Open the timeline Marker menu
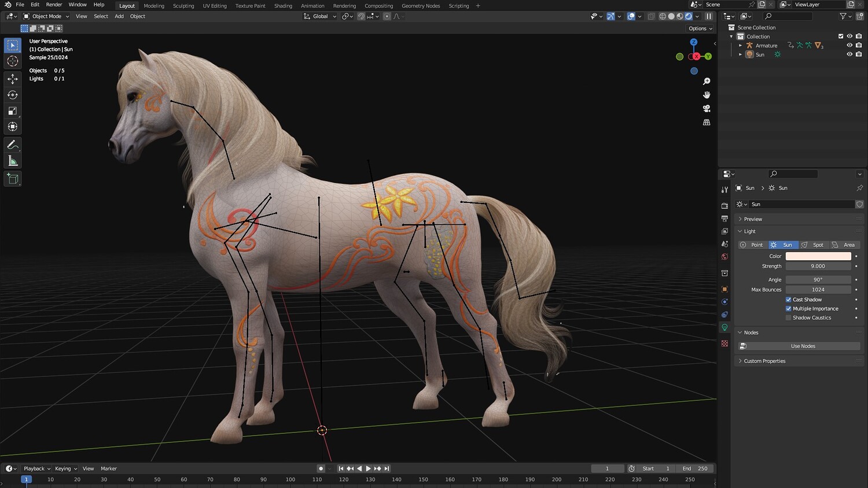868x488 pixels. 109,468
